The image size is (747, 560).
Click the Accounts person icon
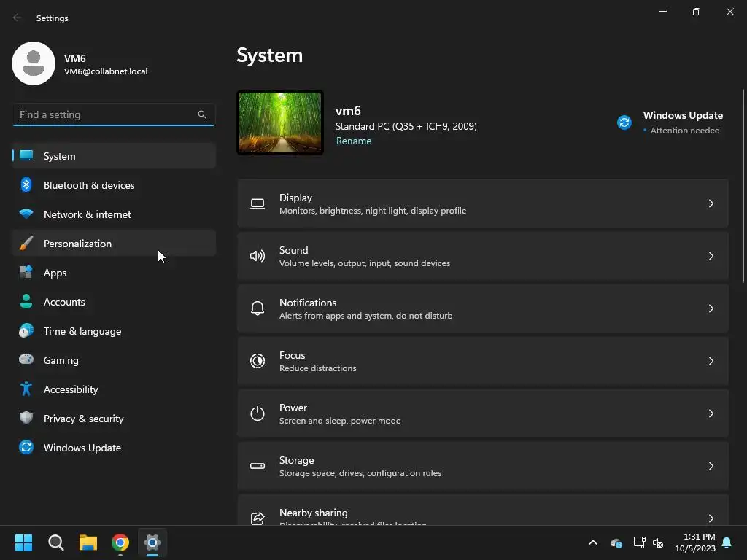pyautogui.click(x=26, y=301)
